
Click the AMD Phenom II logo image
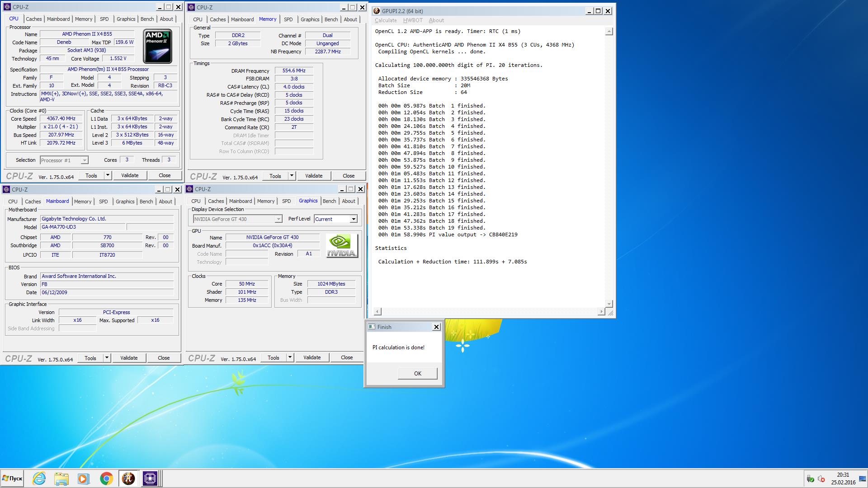tap(157, 46)
